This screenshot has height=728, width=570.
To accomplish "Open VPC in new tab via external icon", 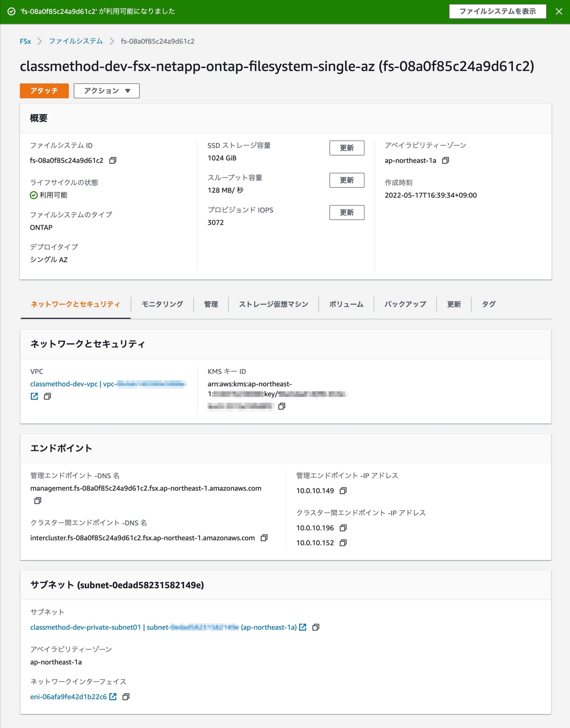I will 34,396.
